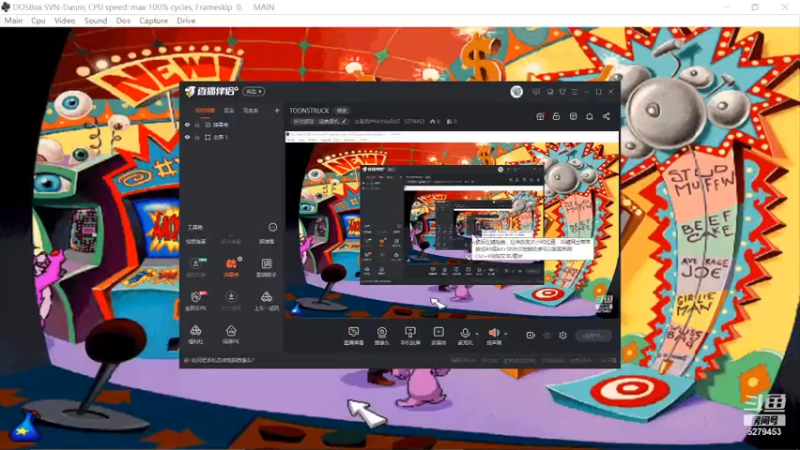Open the greyed download tool in toolbox

(231, 301)
